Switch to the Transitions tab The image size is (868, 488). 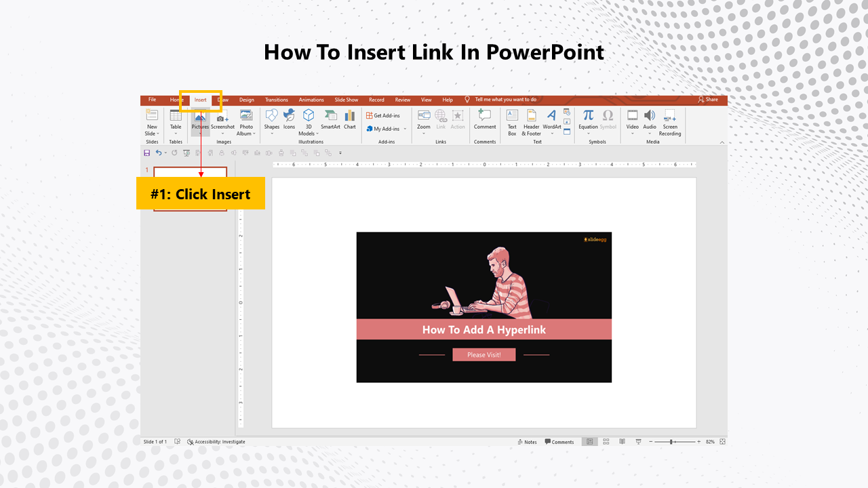point(277,100)
